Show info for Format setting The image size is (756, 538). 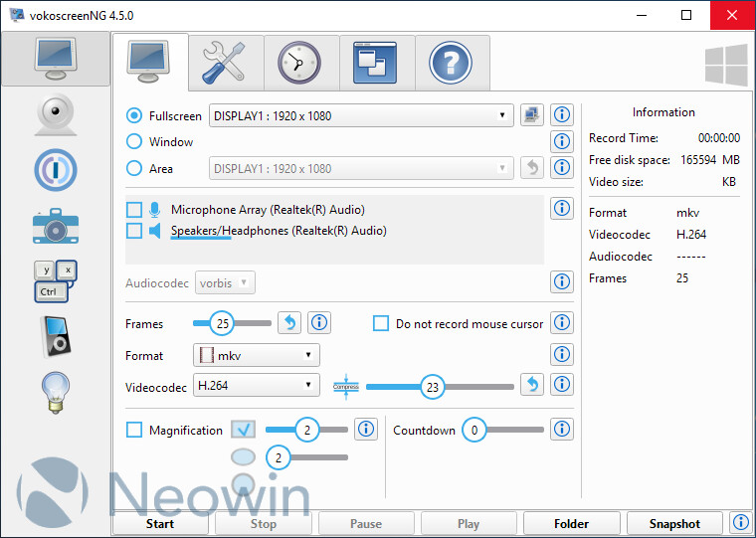pos(562,354)
